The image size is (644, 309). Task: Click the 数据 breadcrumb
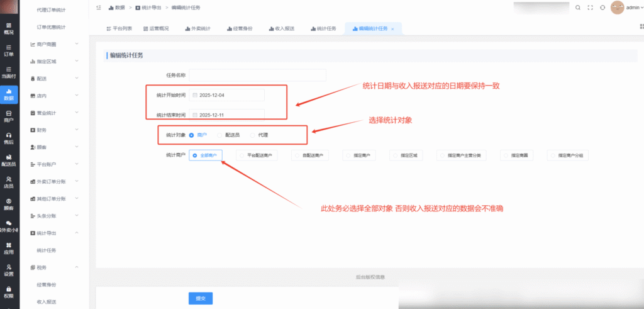click(x=116, y=8)
